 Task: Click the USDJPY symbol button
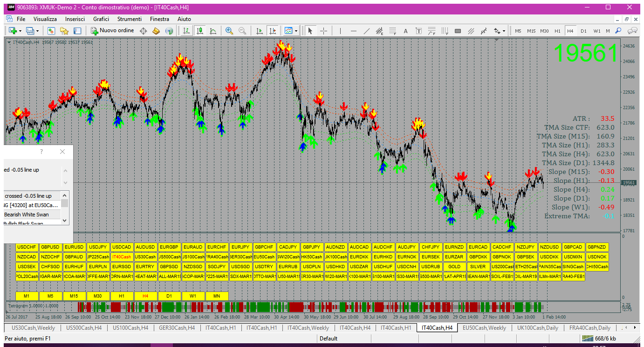[98, 247]
